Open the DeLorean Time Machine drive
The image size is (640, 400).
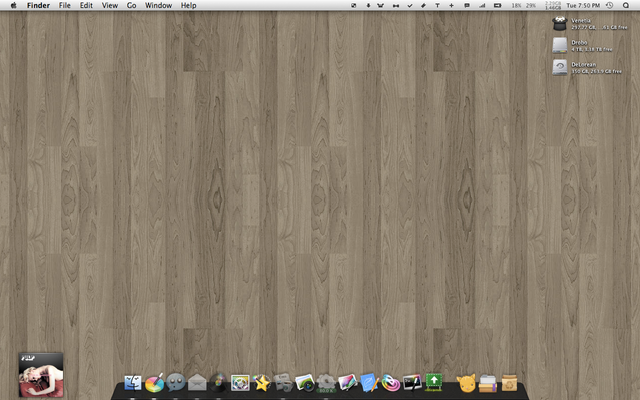[x=560, y=68]
